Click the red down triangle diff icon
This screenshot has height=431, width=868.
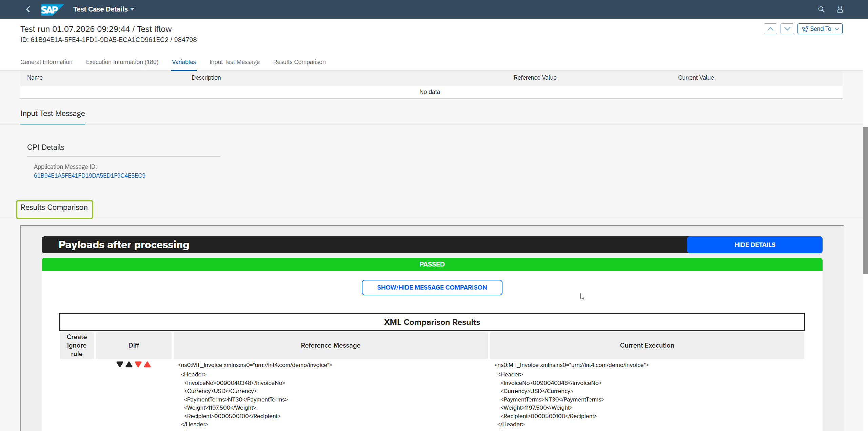click(138, 365)
